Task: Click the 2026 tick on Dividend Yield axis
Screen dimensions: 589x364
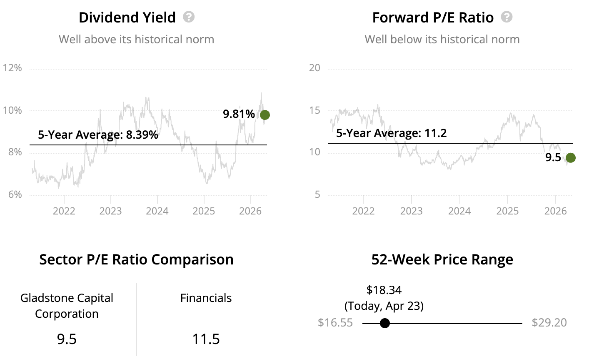Action: point(250,211)
